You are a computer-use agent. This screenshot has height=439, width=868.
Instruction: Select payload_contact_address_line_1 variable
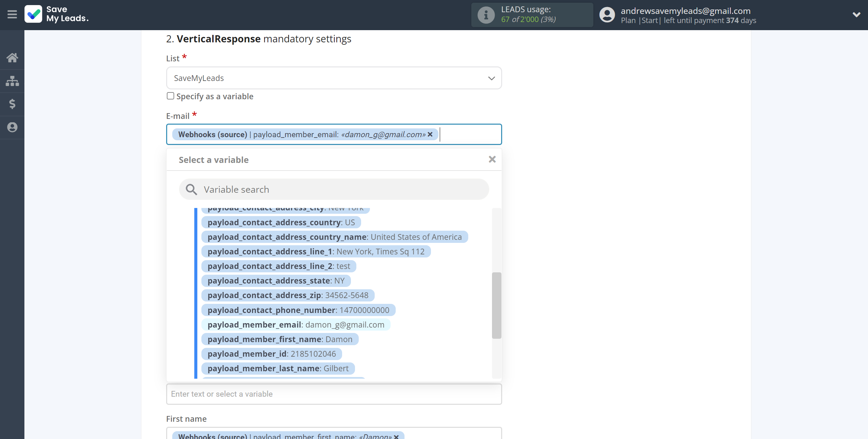316,252
